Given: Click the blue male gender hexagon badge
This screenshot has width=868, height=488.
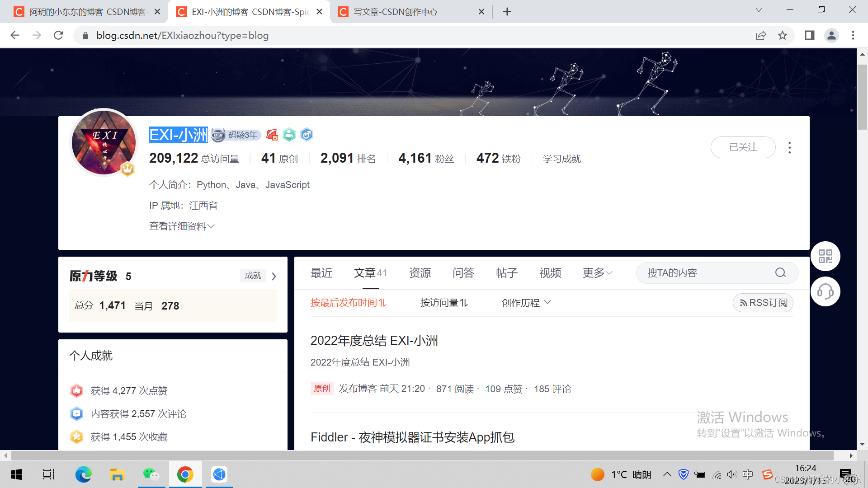Looking at the screenshot, I should click(307, 134).
